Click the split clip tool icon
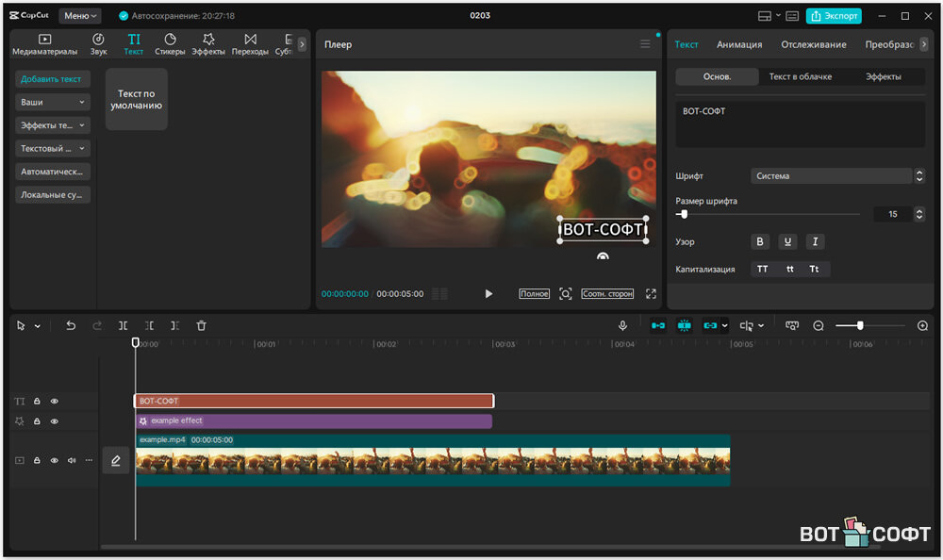Image resolution: width=943 pixels, height=560 pixels. click(x=124, y=325)
